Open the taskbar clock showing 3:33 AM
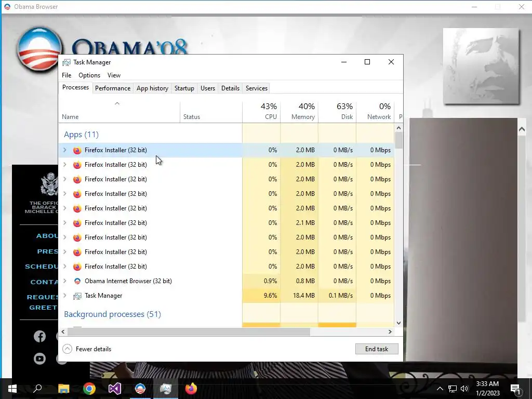This screenshot has width=532, height=399. point(487,389)
